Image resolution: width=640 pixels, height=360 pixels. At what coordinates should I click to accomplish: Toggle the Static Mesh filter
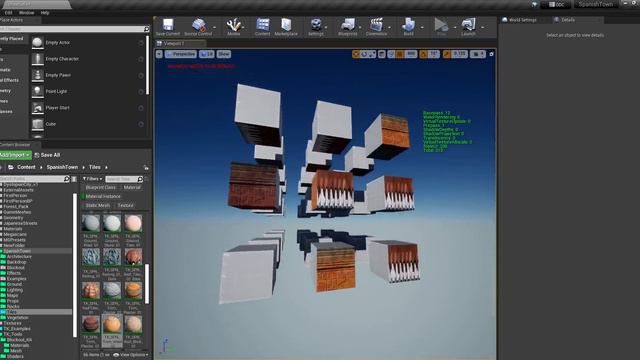tap(98, 205)
